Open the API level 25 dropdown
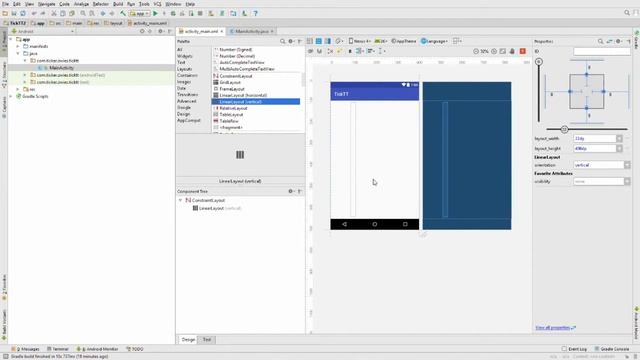 (381, 41)
